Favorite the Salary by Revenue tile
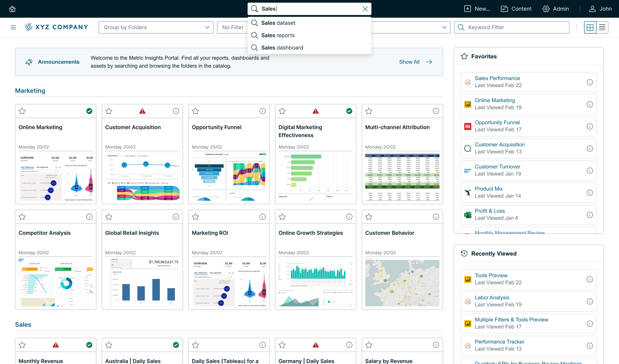This screenshot has width=619, height=364. tap(369, 345)
